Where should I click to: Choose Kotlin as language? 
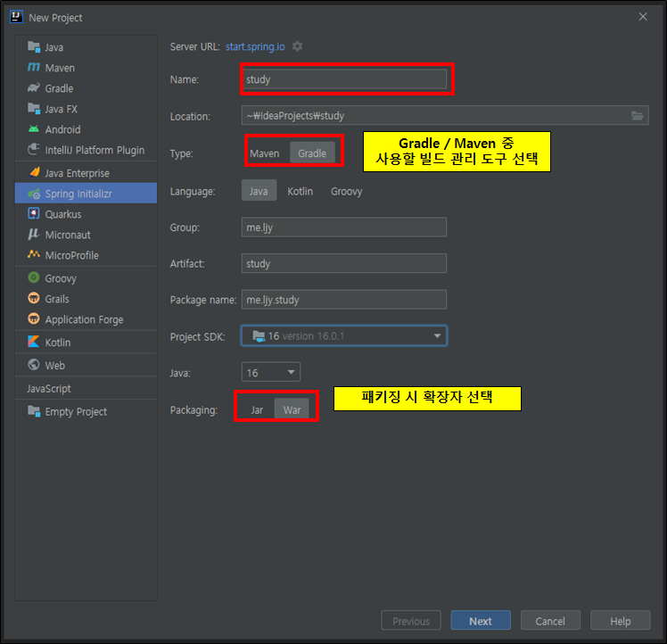coord(300,191)
